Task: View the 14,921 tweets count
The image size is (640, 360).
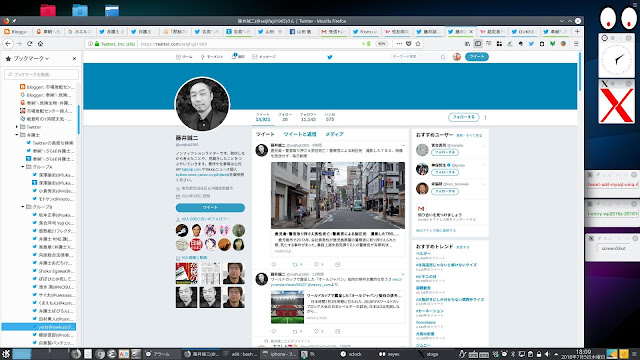Action: (263, 118)
